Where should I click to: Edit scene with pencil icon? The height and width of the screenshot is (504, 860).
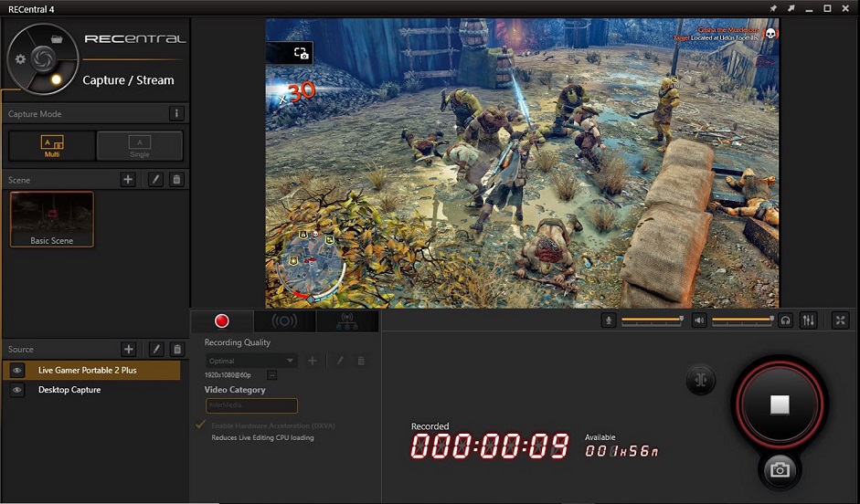155,180
